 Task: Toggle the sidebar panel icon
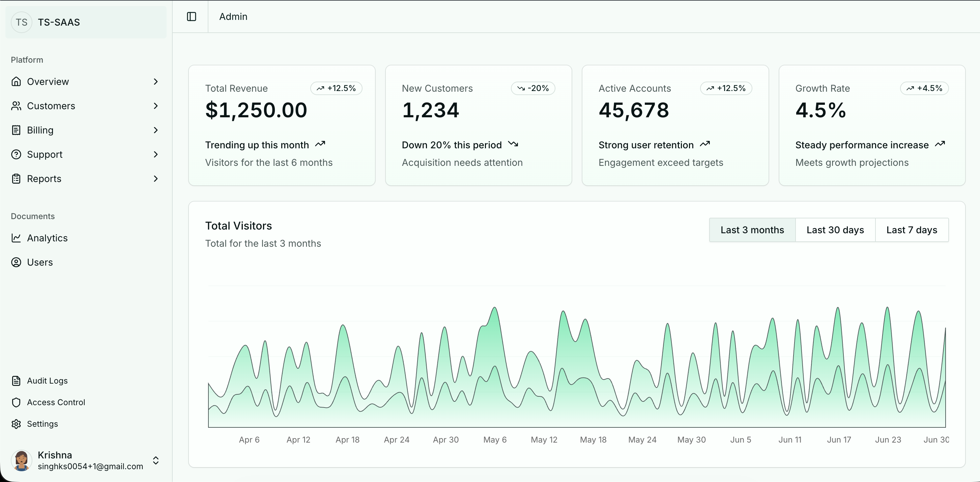[x=191, y=17]
